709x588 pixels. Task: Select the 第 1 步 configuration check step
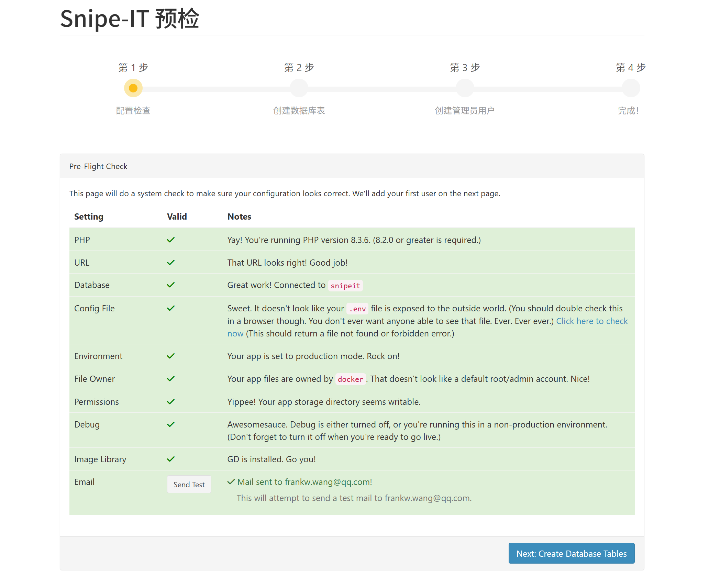133,88
